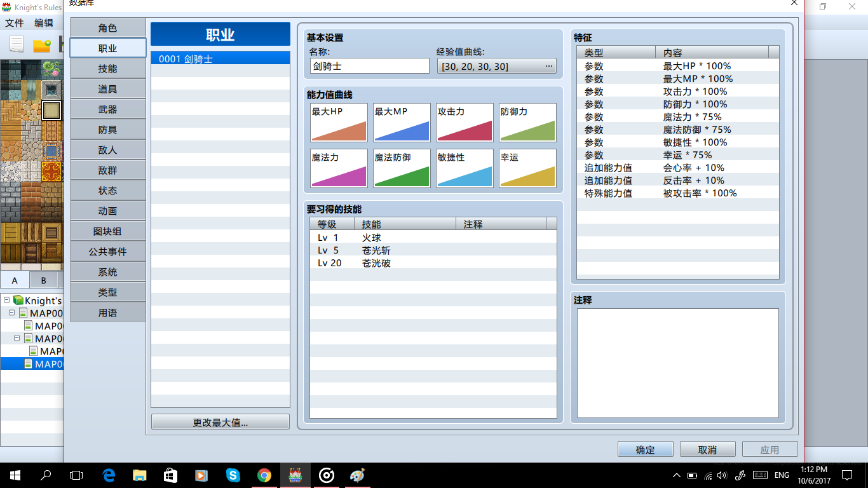Select the 会心率 + 10% trait row
The width and height of the screenshot is (868, 488).
678,168
